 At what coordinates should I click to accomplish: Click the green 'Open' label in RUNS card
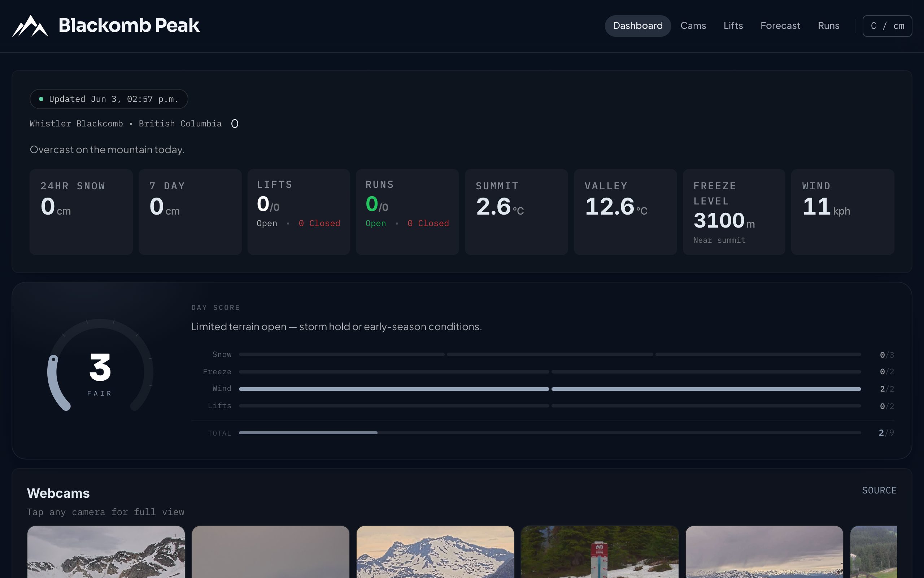point(376,223)
